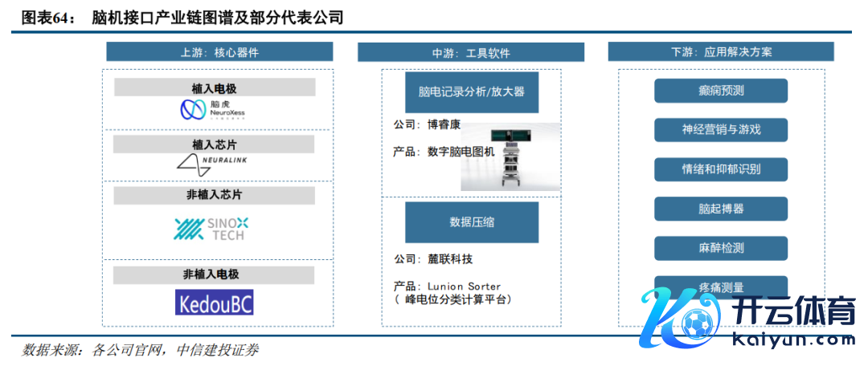Click the 植入电极 label
868x366 pixels.
pyautogui.click(x=214, y=88)
